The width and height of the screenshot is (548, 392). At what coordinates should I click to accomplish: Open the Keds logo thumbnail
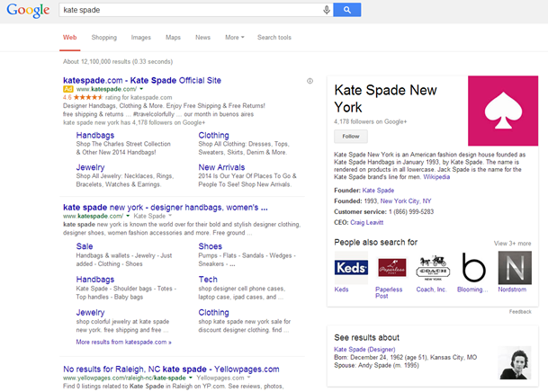click(350, 267)
